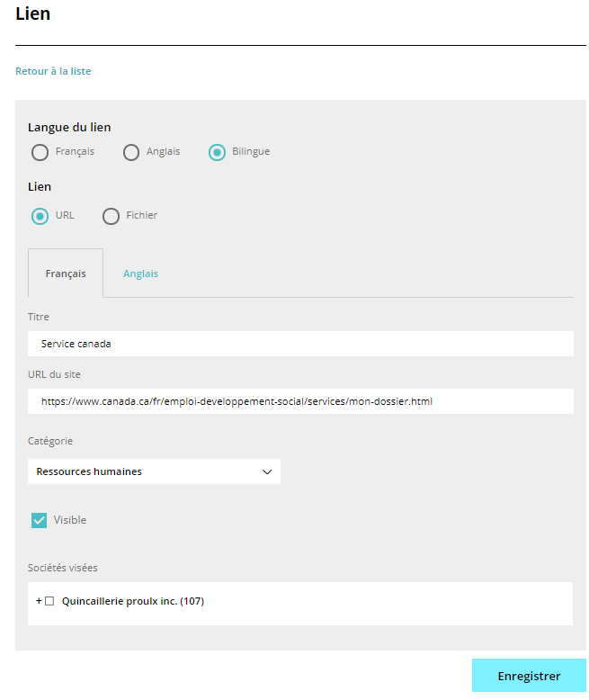Select the Anglais language radio button
This screenshot has width=589, height=700.
(130, 152)
